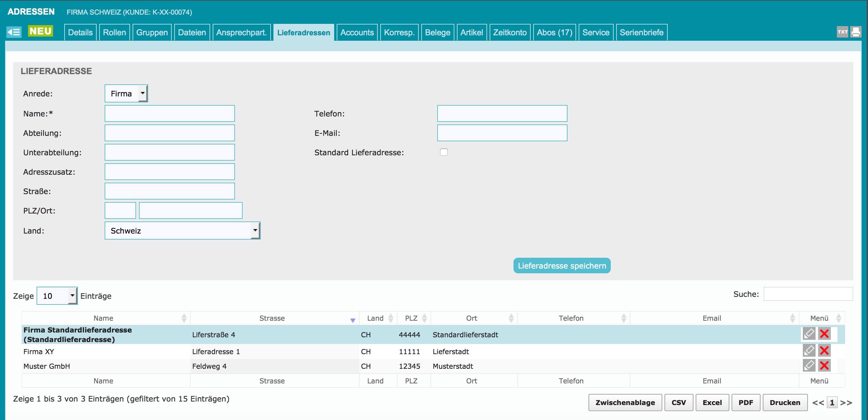Click the TXT export icon
The image size is (868, 420).
click(842, 32)
